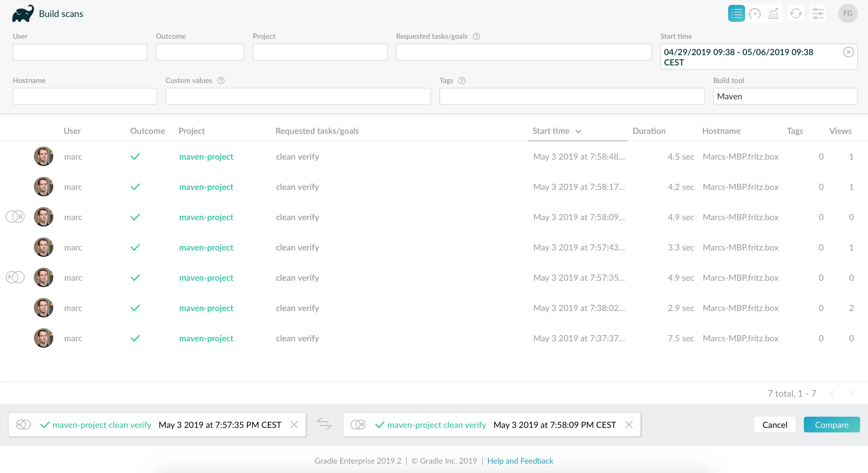
Task: Sort table by Project column header
Action: pos(192,131)
